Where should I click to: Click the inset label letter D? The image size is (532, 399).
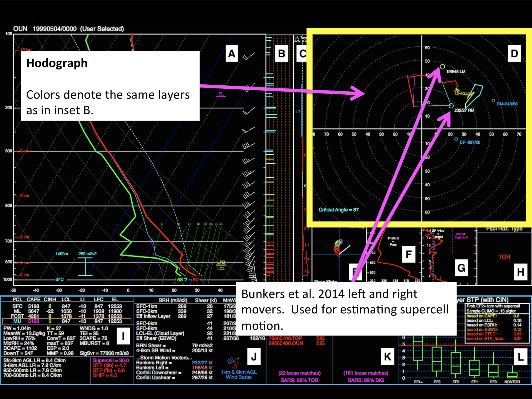(514, 54)
